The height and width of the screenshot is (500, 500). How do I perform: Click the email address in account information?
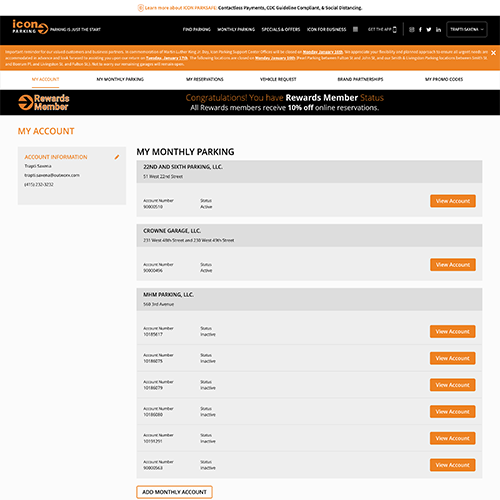tap(52, 175)
